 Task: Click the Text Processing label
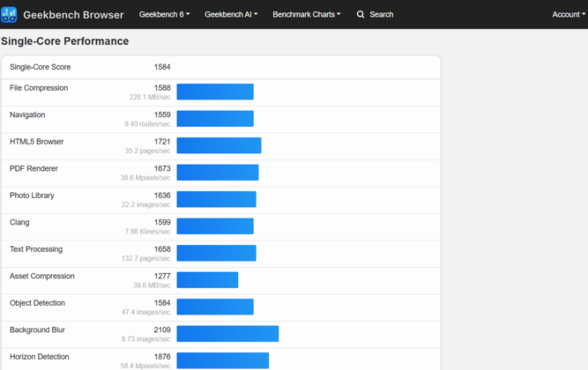pos(36,249)
